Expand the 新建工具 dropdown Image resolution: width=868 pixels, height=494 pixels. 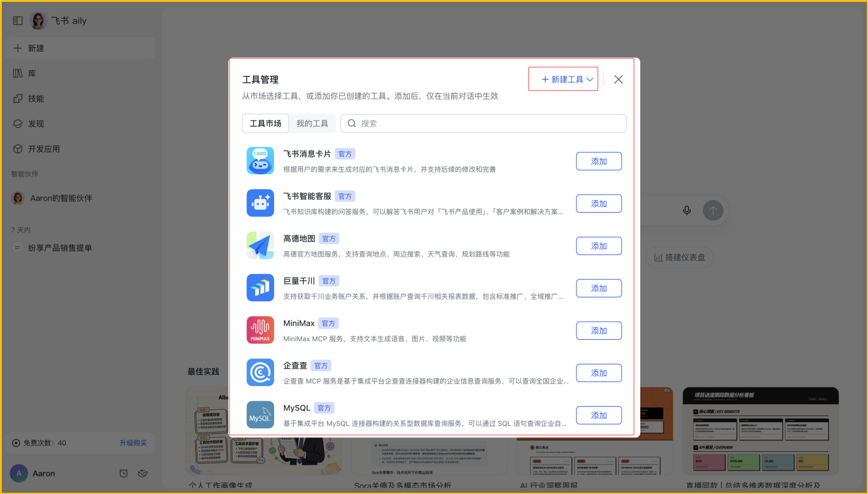(x=567, y=80)
